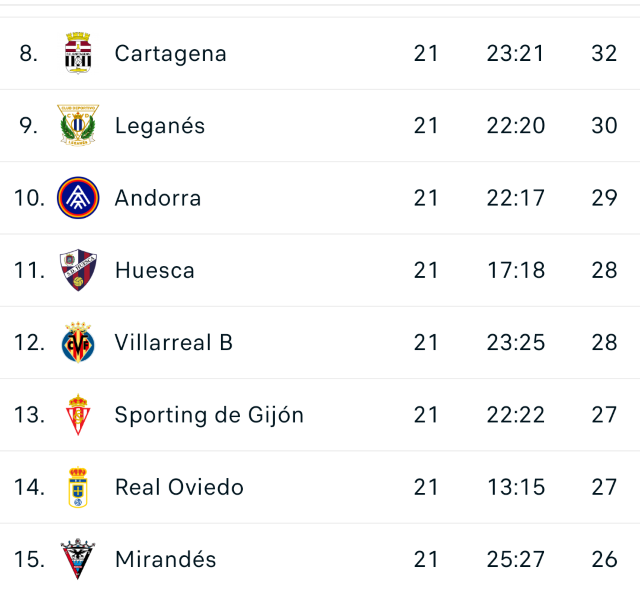
Task: Click Real Oviedo's 13:15 goal record
Action: click(x=516, y=487)
